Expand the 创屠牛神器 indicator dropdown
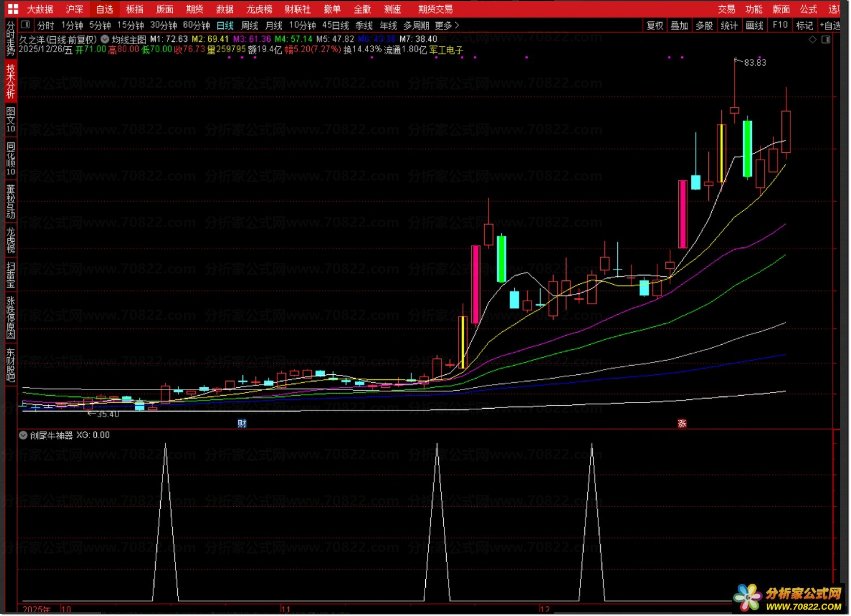This screenshot has width=851, height=616. click(23, 435)
